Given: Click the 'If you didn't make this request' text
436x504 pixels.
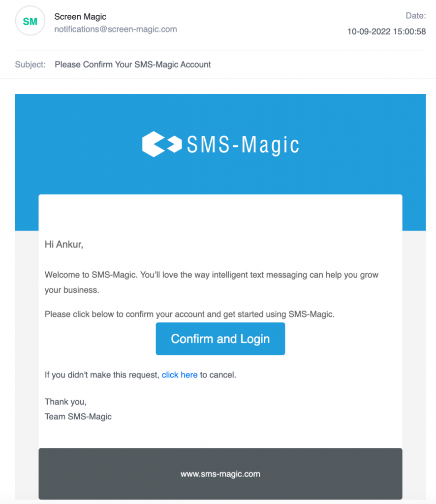Looking at the screenshot, I should click(102, 375).
